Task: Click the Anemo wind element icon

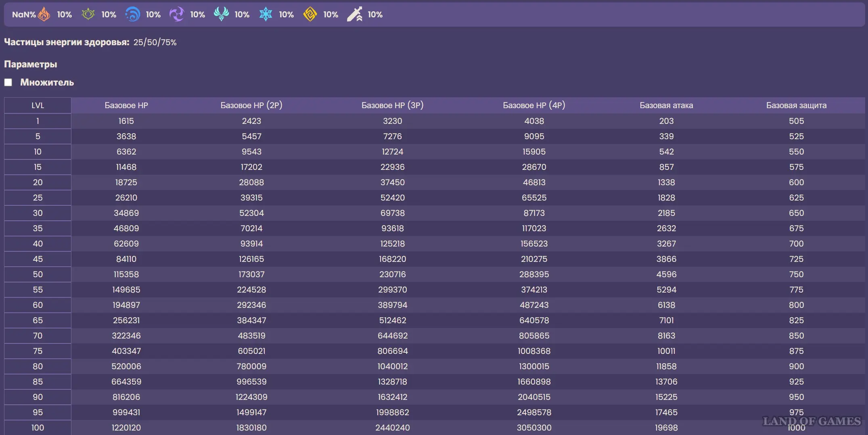Action: click(x=221, y=15)
